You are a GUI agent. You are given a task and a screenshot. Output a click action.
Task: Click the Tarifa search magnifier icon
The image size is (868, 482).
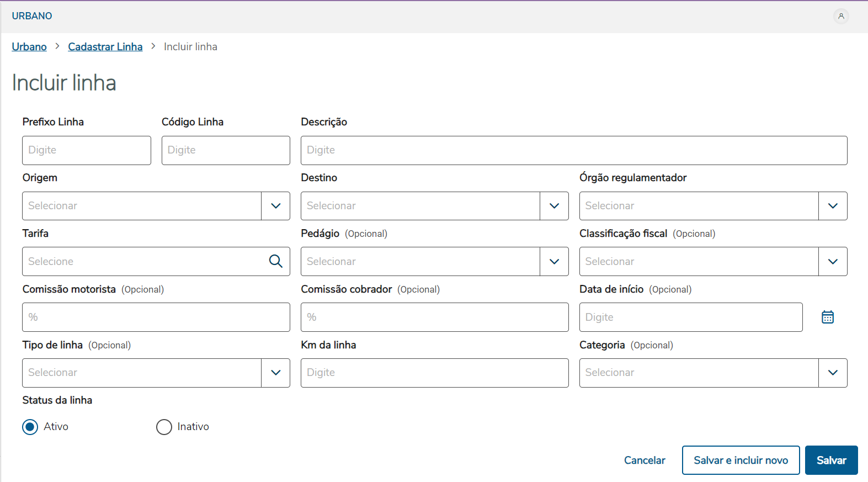tap(275, 261)
